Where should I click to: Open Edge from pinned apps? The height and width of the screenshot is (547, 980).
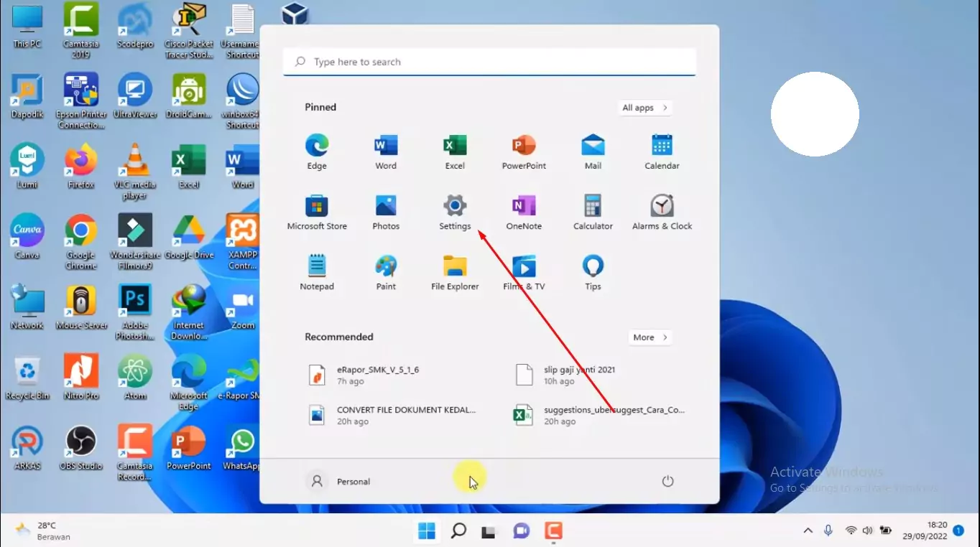click(x=317, y=152)
